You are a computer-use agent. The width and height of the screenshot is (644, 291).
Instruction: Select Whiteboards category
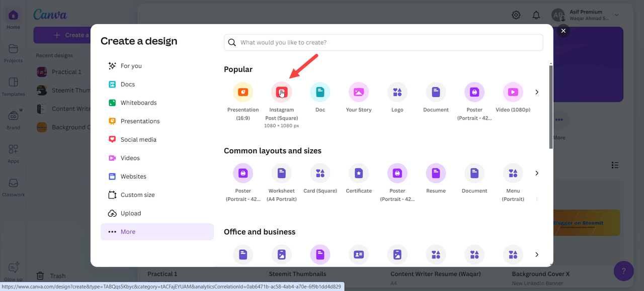click(x=157, y=103)
